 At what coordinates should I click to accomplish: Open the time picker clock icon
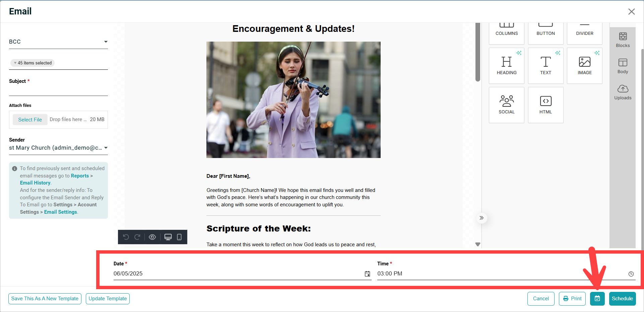point(631,274)
